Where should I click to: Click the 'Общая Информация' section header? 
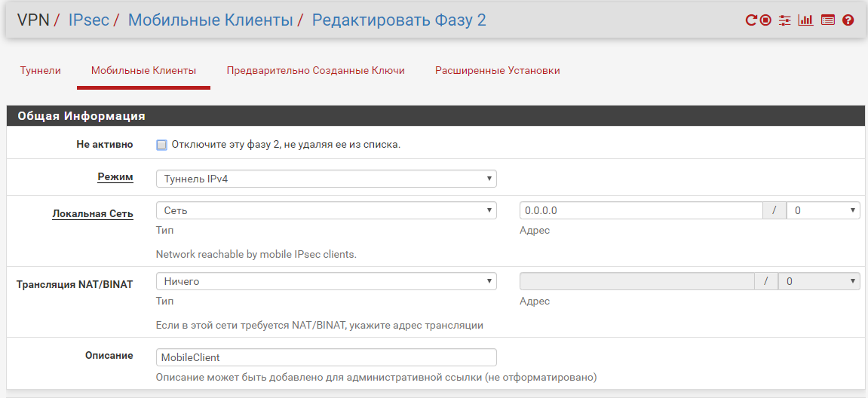tap(436, 115)
